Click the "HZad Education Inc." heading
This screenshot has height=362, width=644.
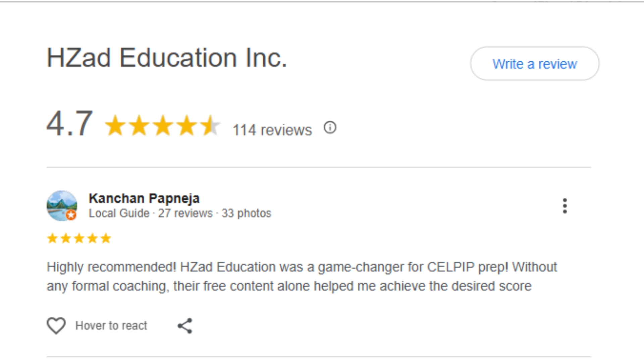pyautogui.click(x=167, y=58)
